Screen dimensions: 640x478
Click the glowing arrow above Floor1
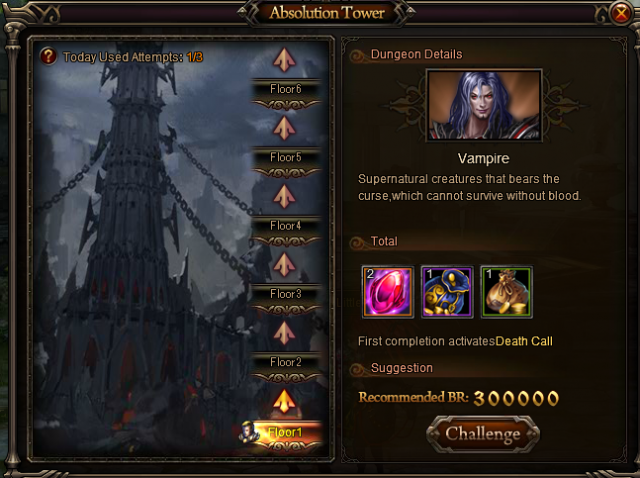pyautogui.click(x=284, y=401)
